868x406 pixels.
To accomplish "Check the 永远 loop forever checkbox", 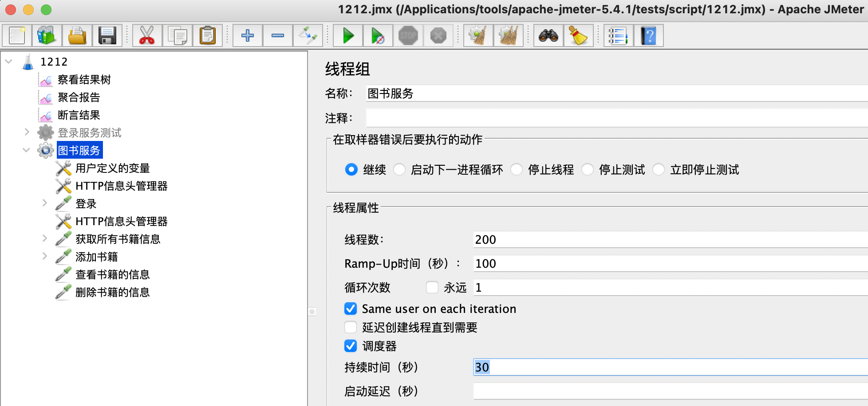I will click(432, 287).
